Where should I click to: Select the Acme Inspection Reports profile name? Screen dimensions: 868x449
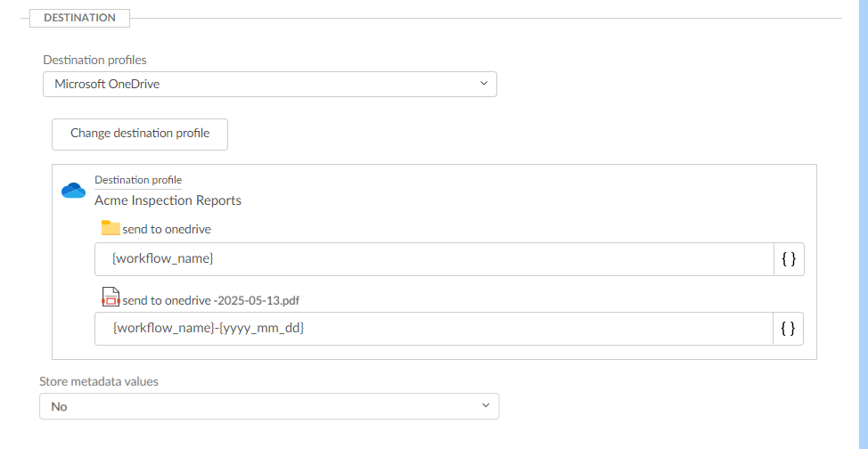point(168,200)
